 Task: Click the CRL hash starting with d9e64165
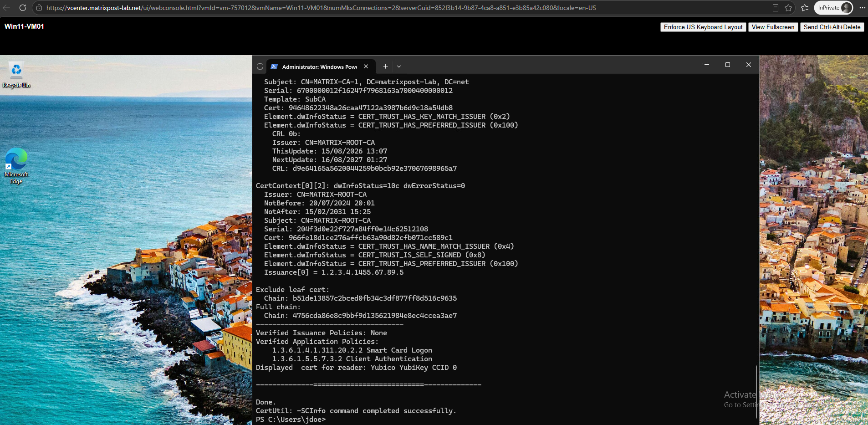pyautogui.click(x=375, y=169)
